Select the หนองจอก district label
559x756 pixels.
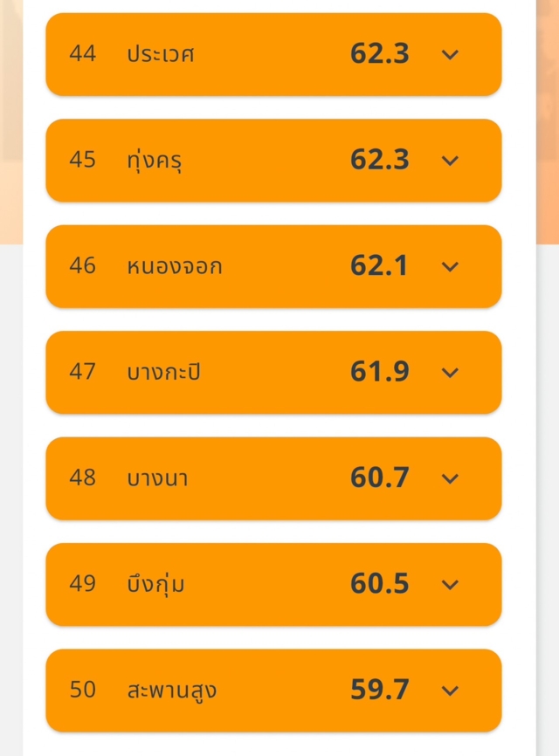coord(174,266)
